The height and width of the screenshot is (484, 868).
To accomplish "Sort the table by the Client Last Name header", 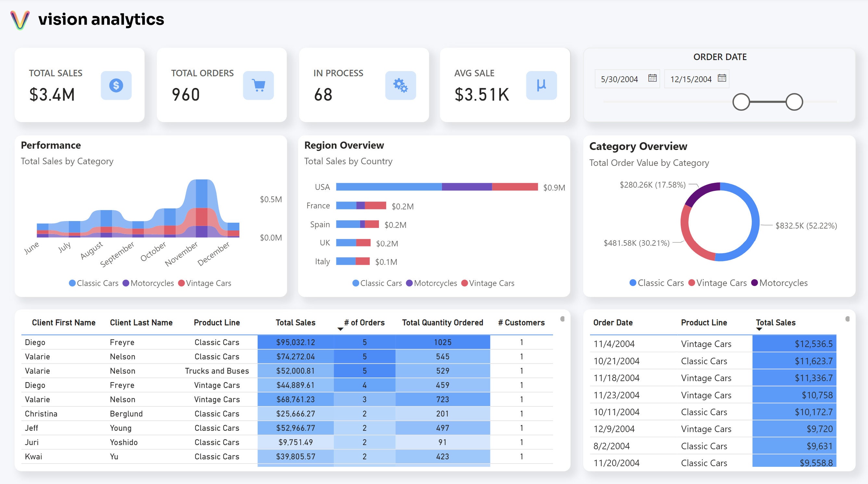I will tap(141, 322).
